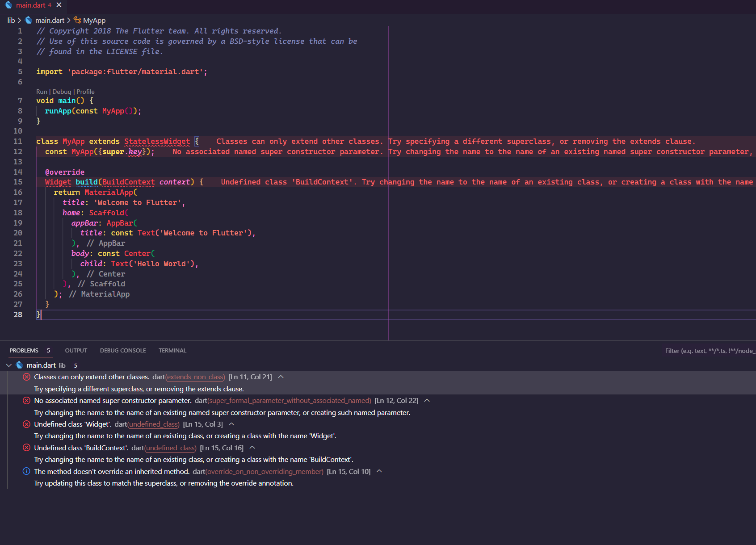Collapse 'No associated named super constructor' details
Viewport: 756px width, 545px height.
[427, 401]
